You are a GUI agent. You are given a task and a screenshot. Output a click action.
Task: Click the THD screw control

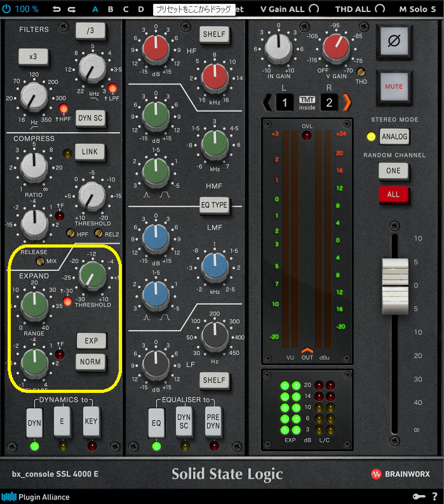pos(361,71)
